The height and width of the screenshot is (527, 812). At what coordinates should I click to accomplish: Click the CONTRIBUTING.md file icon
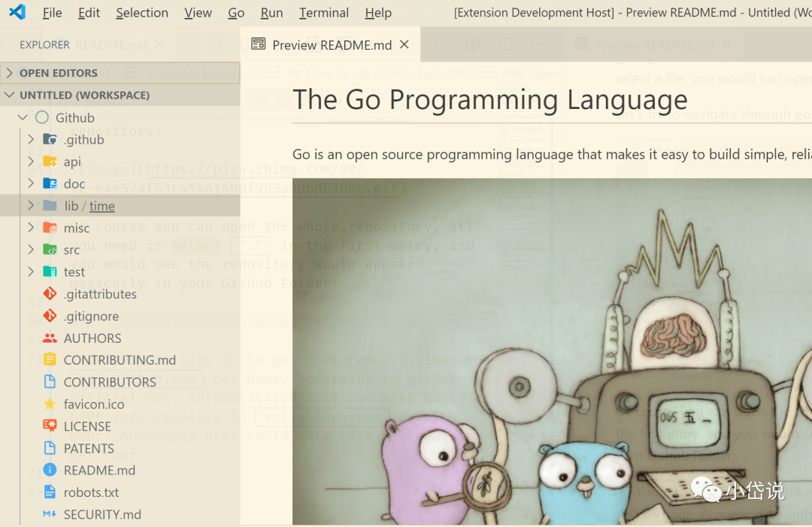(x=50, y=360)
